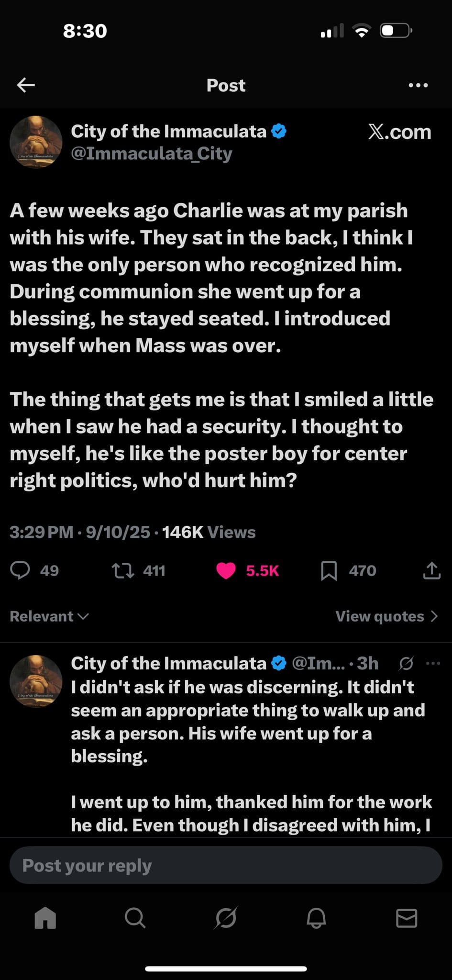Go to Home tab
Image resolution: width=452 pixels, height=980 pixels.
(45, 918)
